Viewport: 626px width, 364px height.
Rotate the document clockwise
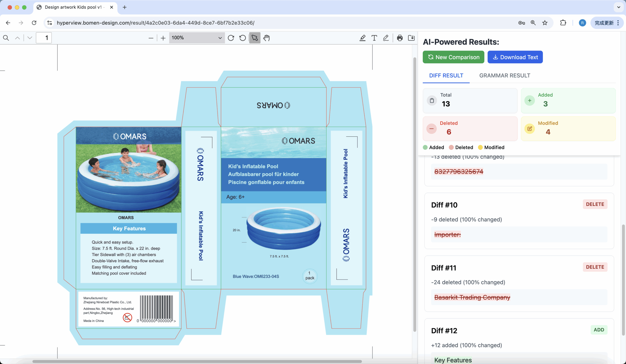tap(231, 38)
